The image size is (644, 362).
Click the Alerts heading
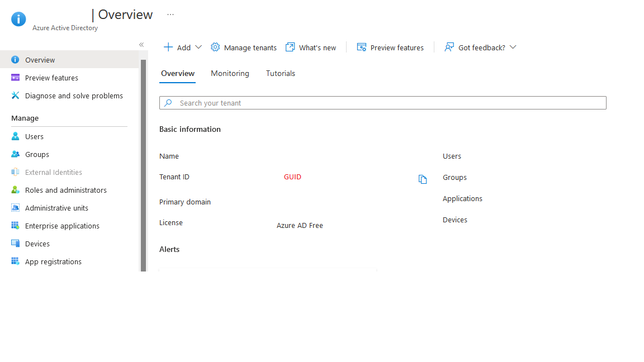click(x=169, y=249)
